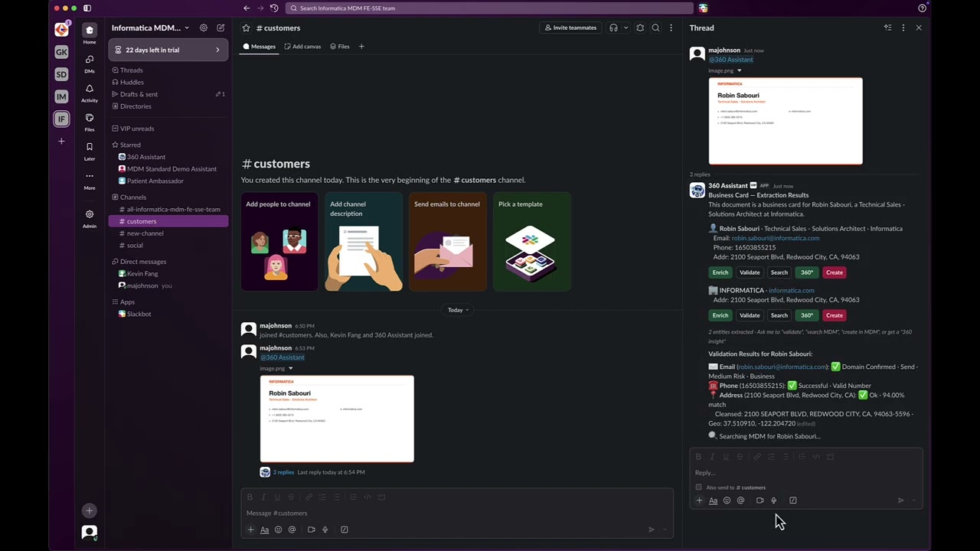Open Drafts & sent
Viewport: 980px width, 551px height.
coord(168,94)
